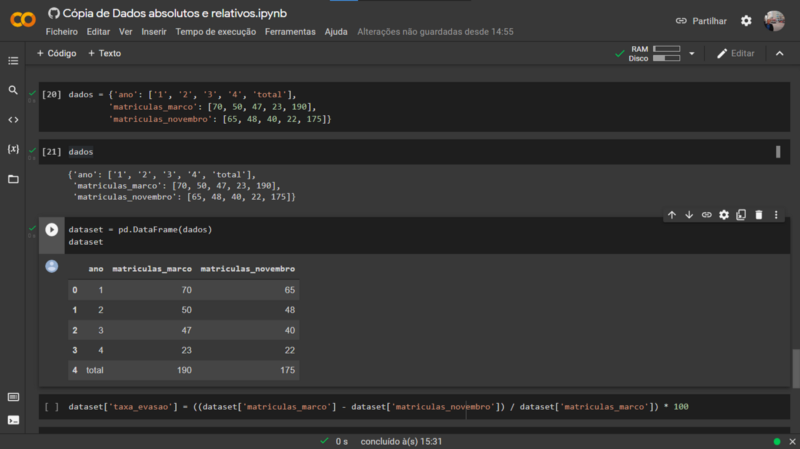Open the Ferramentas menu
The width and height of the screenshot is (800, 449).
(x=290, y=32)
